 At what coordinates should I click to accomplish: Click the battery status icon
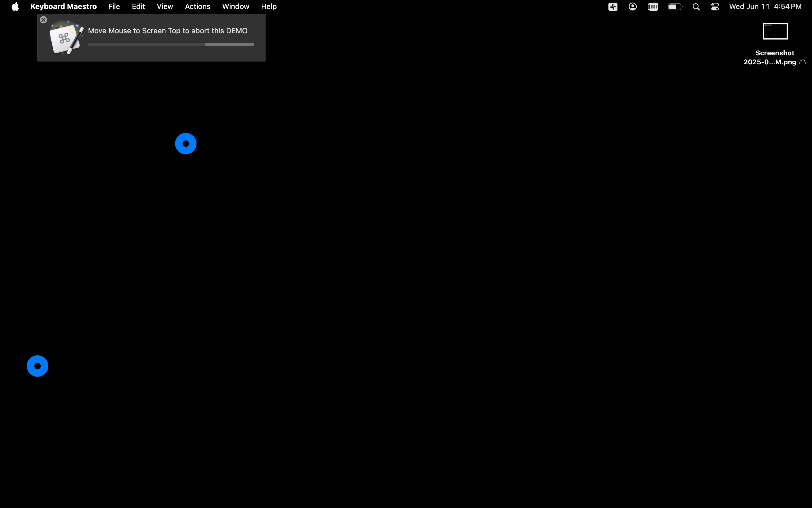(675, 7)
